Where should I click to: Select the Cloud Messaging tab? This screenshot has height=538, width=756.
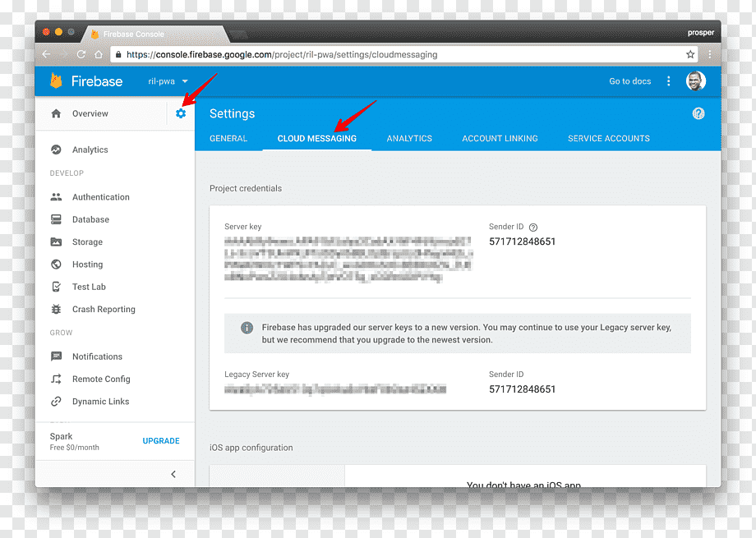[316, 139]
